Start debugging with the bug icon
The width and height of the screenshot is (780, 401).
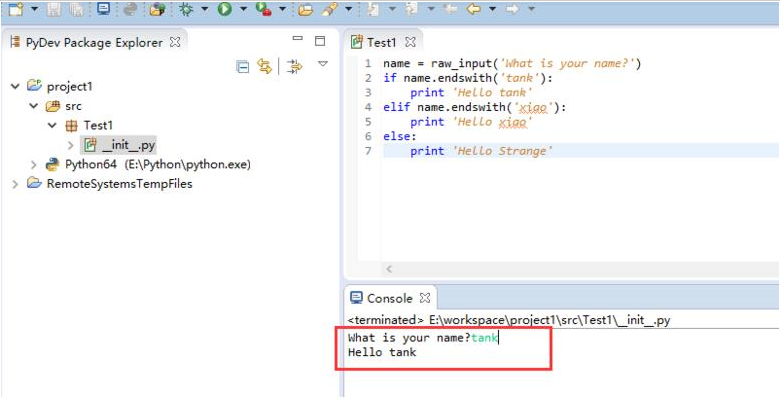(187, 9)
